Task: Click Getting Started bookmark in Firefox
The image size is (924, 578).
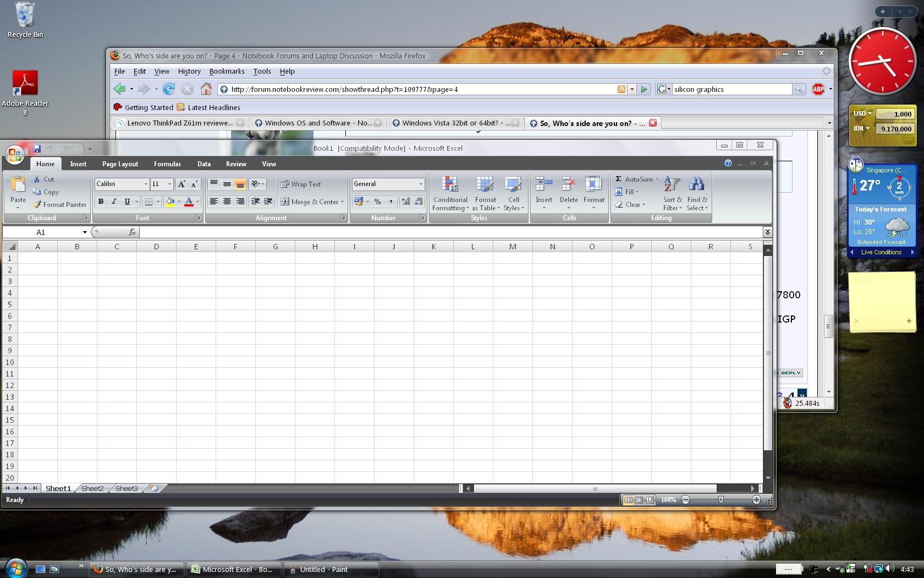Action: pyautogui.click(x=143, y=107)
